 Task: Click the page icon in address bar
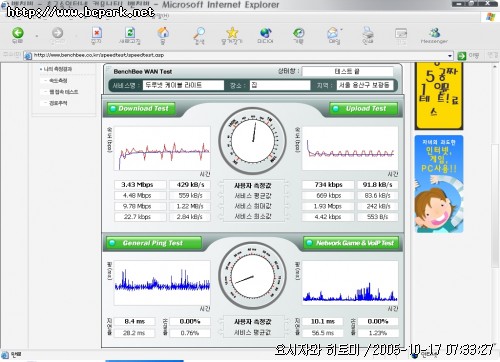click(28, 55)
